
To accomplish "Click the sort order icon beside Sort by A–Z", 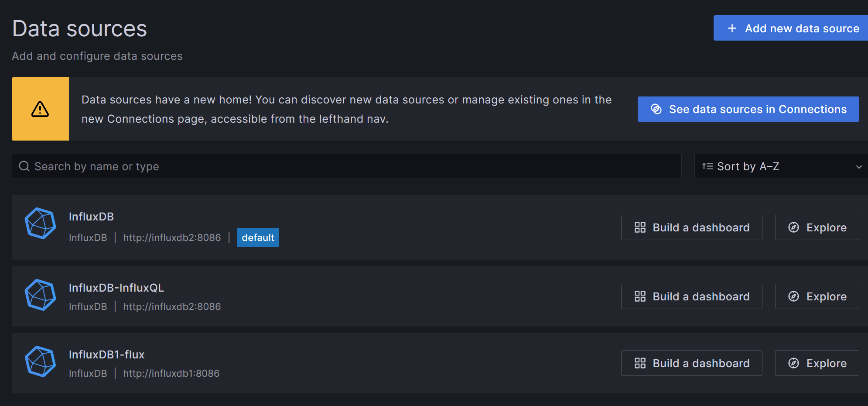I will pyautogui.click(x=707, y=166).
